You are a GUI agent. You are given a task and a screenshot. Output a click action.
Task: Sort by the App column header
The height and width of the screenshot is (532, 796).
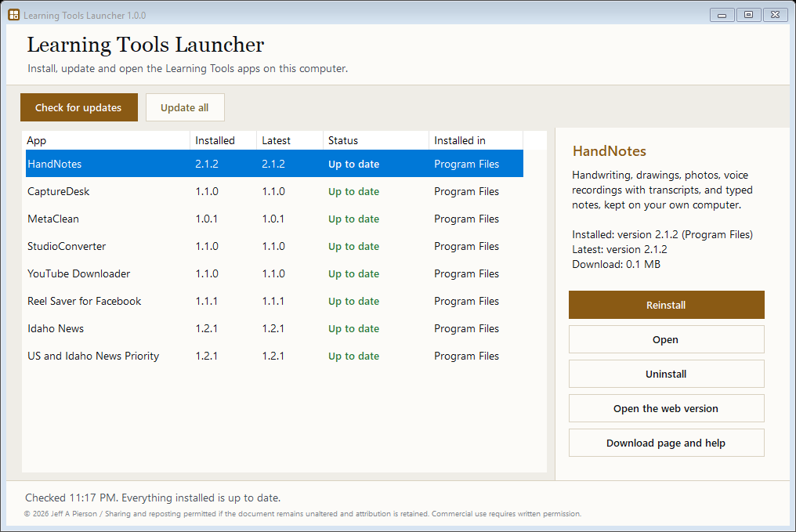107,140
